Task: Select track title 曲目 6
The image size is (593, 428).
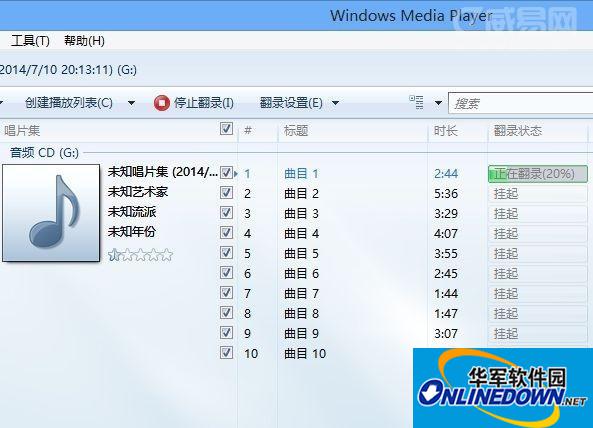Action: point(301,274)
